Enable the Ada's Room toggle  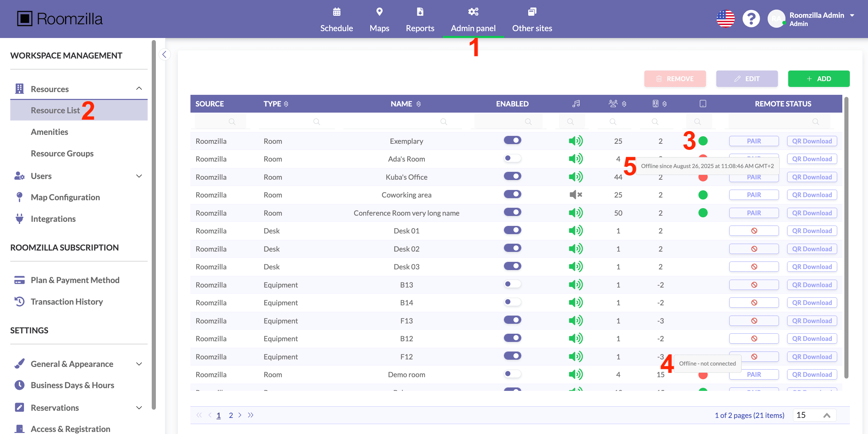coord(512,158)
